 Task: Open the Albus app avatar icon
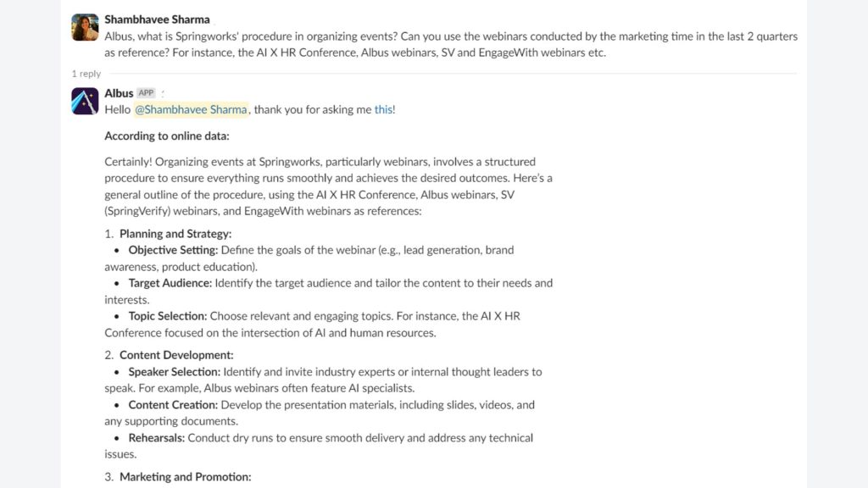pos(85,101)
